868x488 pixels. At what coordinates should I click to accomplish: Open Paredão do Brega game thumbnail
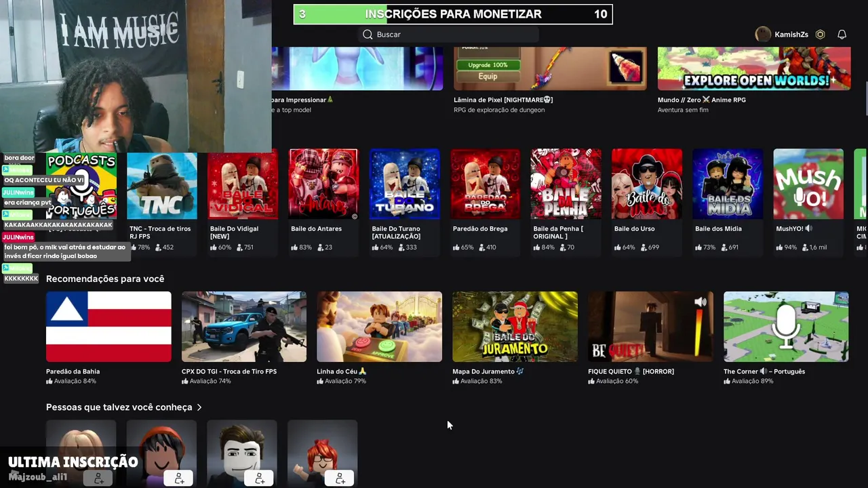pos(486,184)
